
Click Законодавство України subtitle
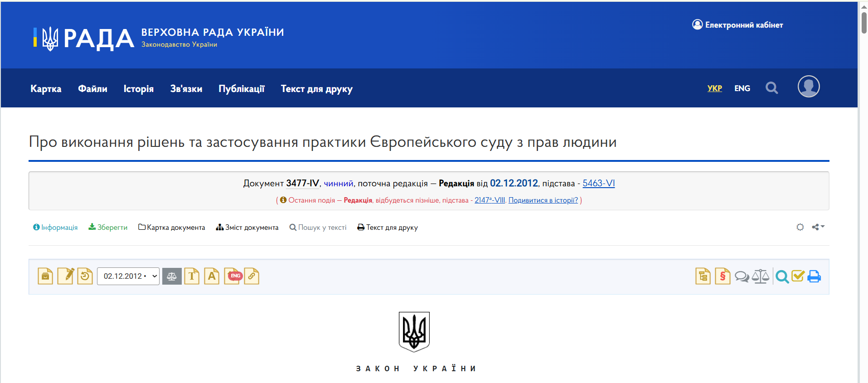[179, 44]
